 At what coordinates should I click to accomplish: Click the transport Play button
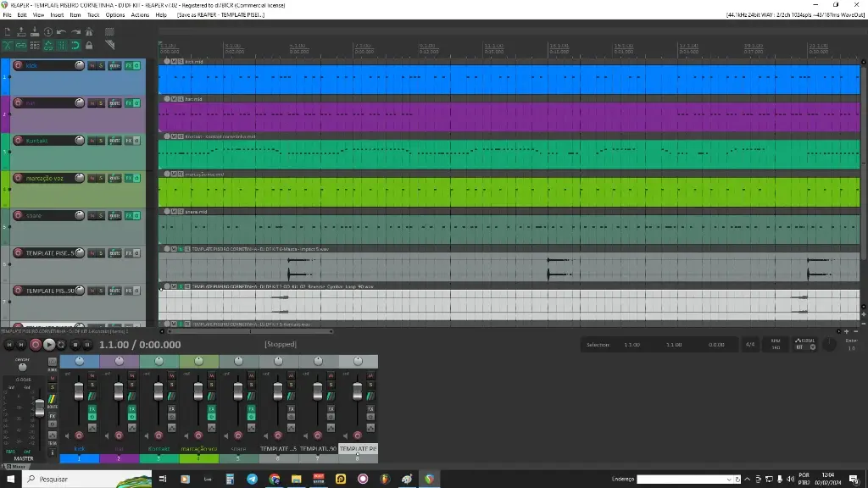pyautogui.click(x=48, y=345)
